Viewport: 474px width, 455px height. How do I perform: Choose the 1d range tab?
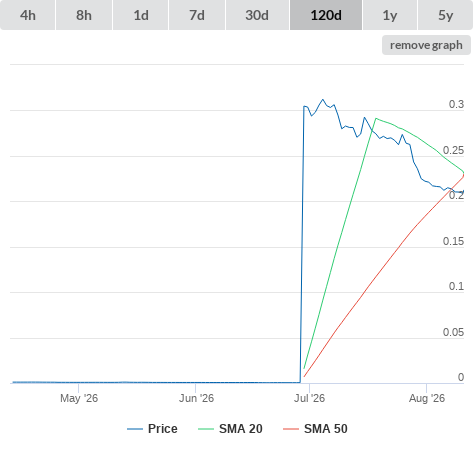tap(141, 15)
